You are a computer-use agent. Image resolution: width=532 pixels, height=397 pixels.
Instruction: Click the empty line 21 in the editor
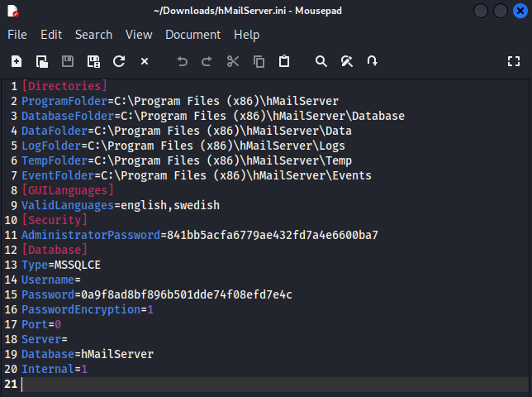point(248,384)
